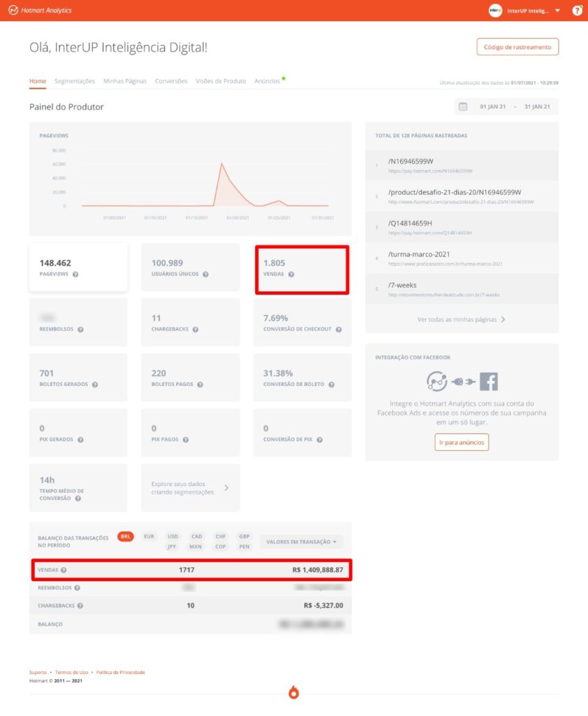Click the help icon beside Pix Gerados
Viewport: 588px width, 716px height.
80,440
